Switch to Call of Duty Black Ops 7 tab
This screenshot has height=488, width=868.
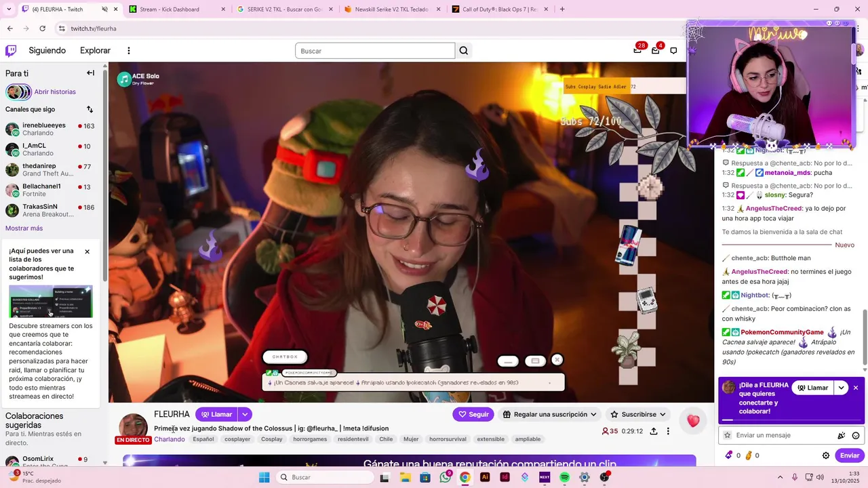click(499, 9)
